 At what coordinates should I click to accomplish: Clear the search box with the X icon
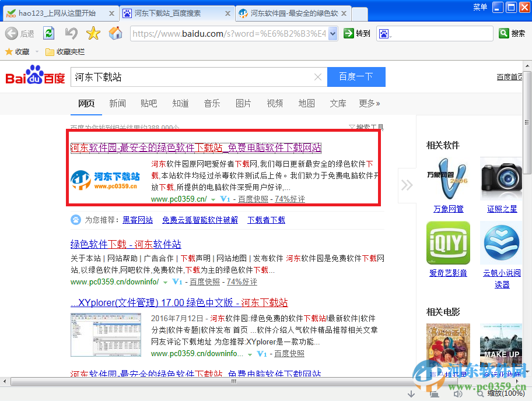coord(318,77)
